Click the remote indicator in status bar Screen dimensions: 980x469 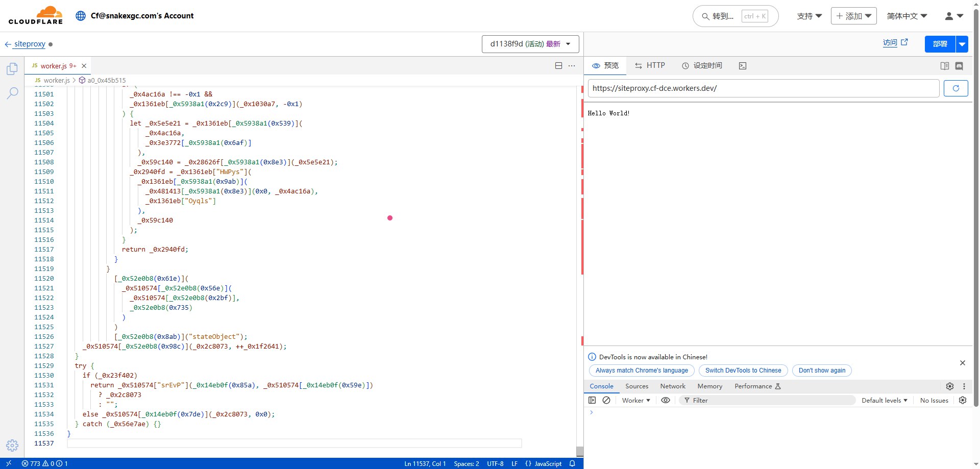tap(9, 463)
